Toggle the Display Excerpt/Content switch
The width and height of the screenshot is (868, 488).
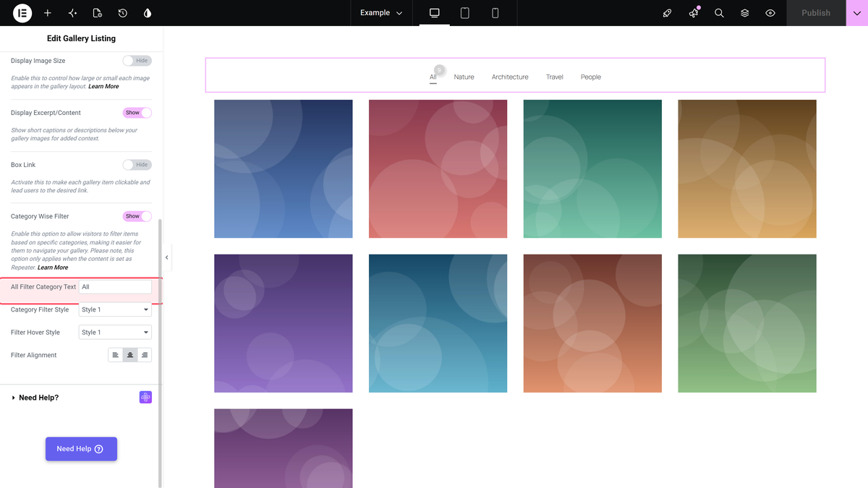click(x=137, y=113)
